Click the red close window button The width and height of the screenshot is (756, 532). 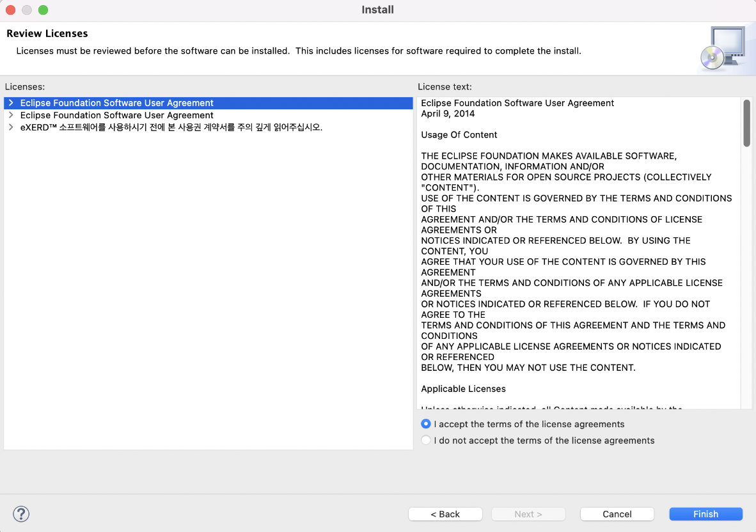[11, 10]
